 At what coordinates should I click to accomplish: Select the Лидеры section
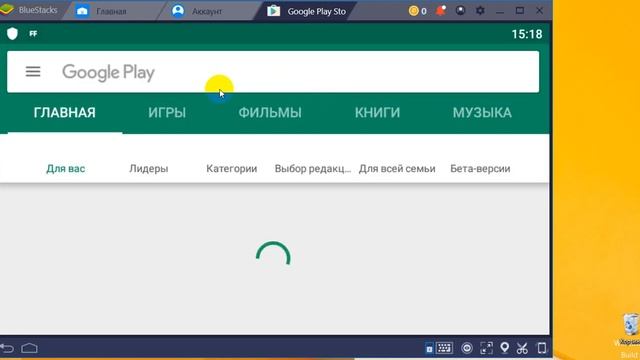tap(149, 169)
